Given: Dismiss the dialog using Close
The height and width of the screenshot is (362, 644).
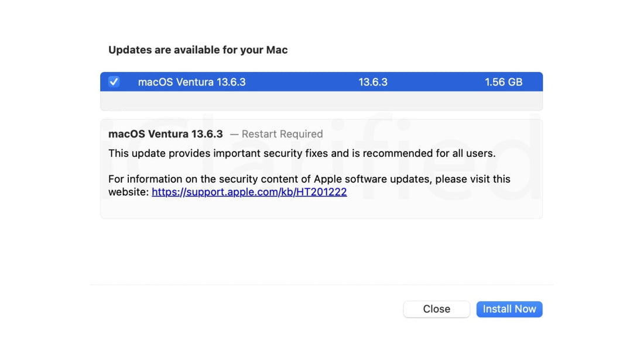Looking at the screenshot, I should point(436,309).
